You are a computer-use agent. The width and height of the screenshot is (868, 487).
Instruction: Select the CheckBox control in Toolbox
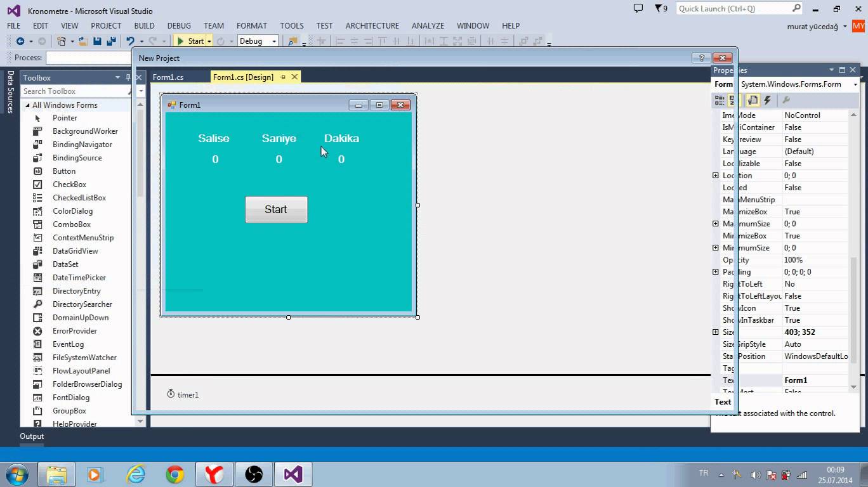pyautogui.click(x=69, y=185)
